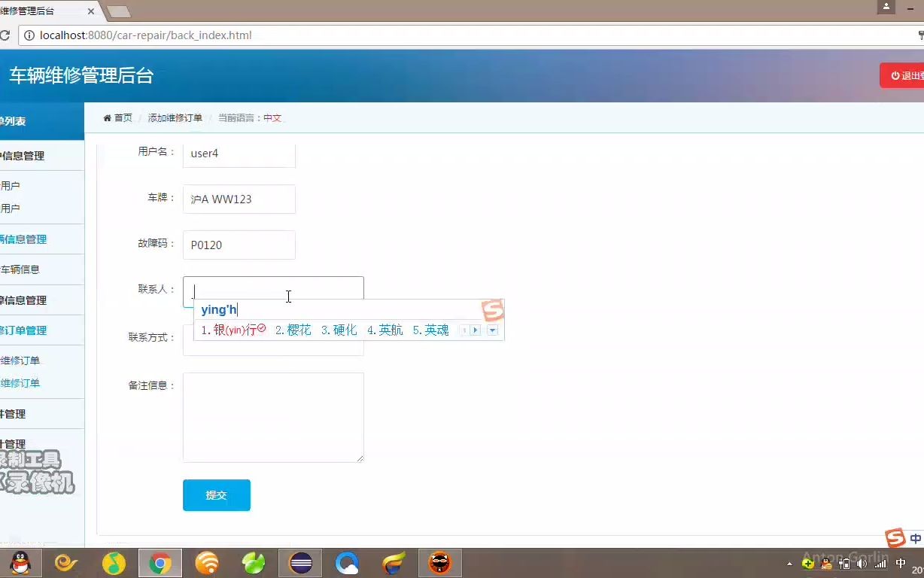Click the Sogou logo in the IME candidate window
Viewport: 924px width, 578px height.
click(493, 309)
